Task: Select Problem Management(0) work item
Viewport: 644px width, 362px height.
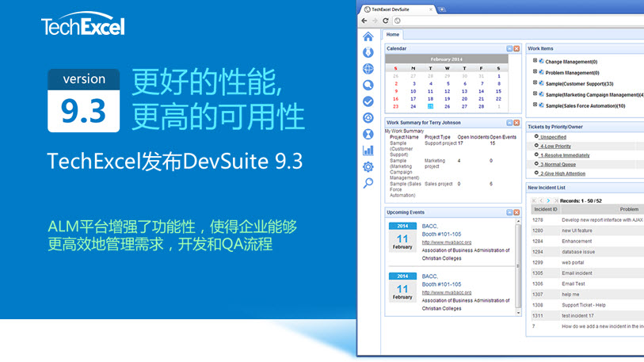Action: coord(572,73)
